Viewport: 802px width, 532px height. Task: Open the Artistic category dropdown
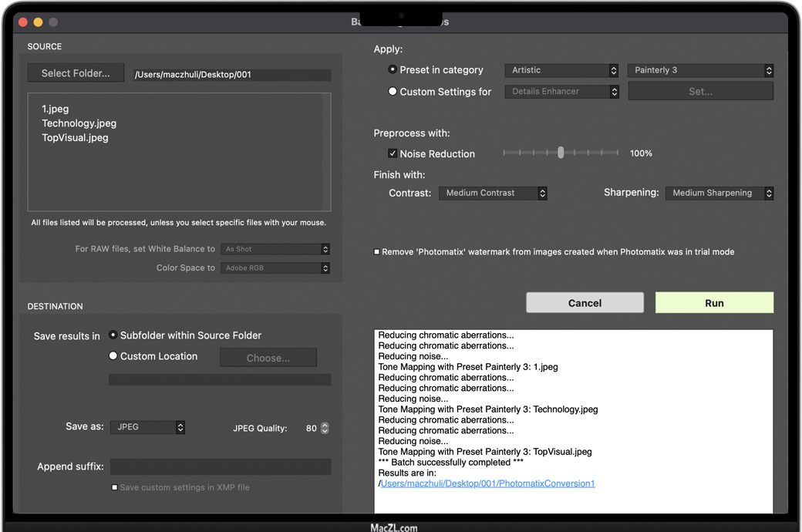[561, 70]
